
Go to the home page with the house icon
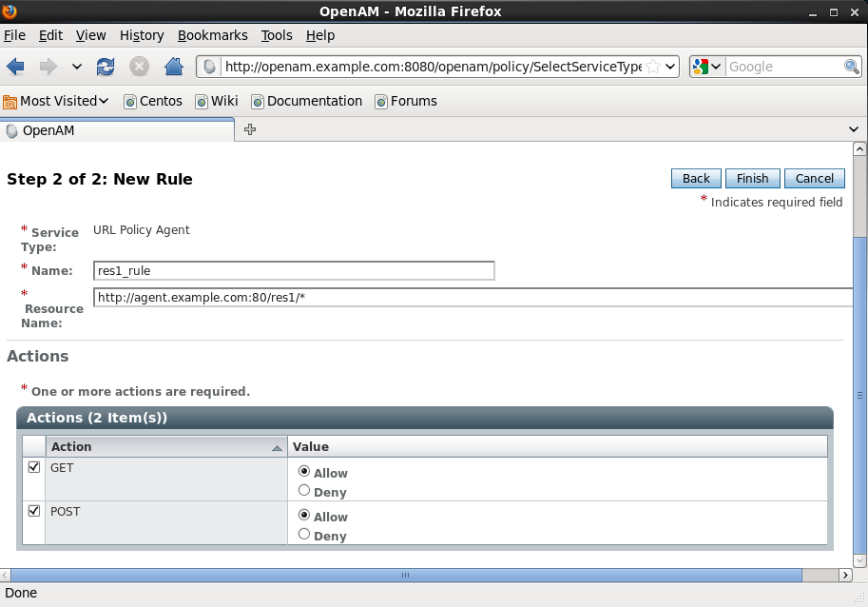pyautogui.click(x=174, y=67)
